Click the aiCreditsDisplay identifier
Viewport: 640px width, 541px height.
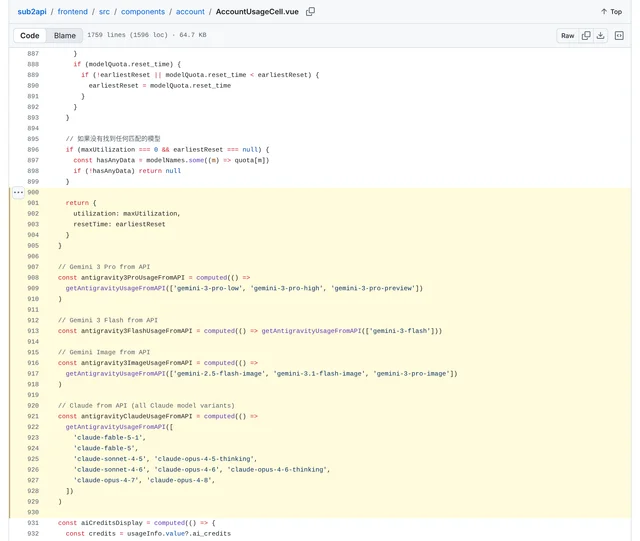111,523
